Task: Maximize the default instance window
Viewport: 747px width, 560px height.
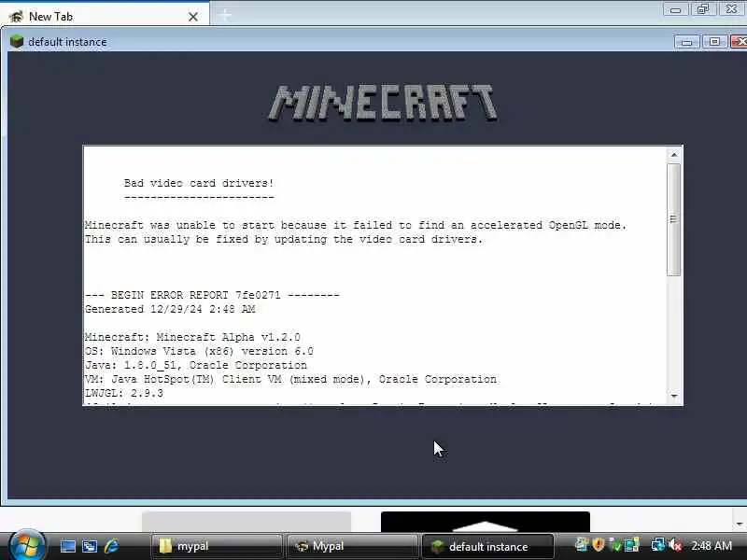Action: [714, 42]
